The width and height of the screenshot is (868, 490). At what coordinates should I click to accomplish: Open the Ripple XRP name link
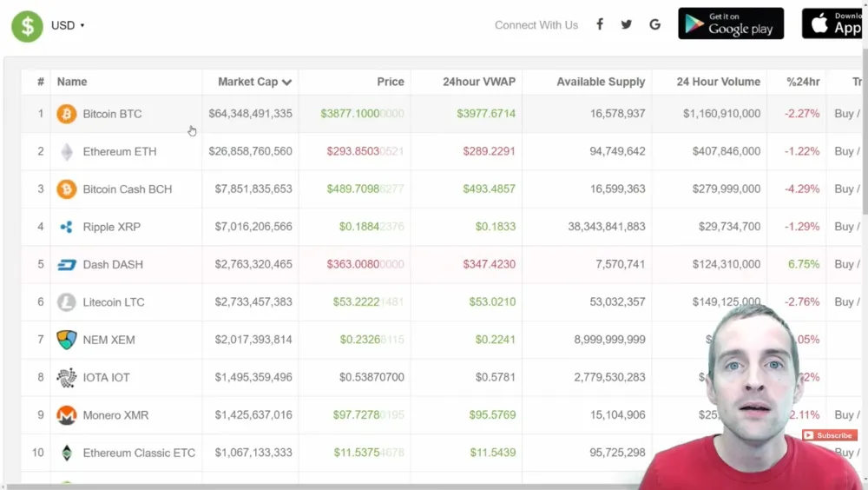pos(112,227)
